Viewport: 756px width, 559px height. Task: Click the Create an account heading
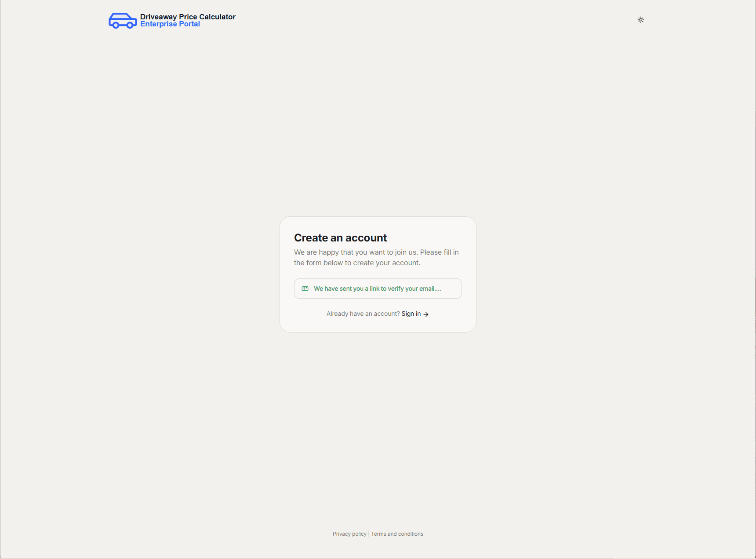click(340, 238)
